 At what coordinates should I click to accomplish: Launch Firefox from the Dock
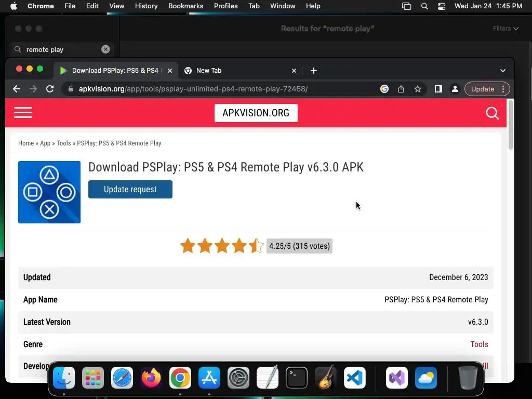click(x=151, y=378)
